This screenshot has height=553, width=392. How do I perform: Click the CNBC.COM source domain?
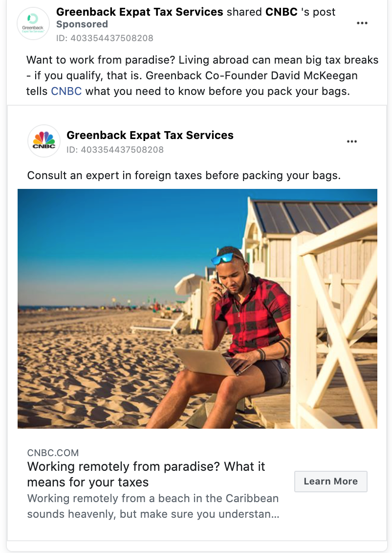tap(53, 453)
